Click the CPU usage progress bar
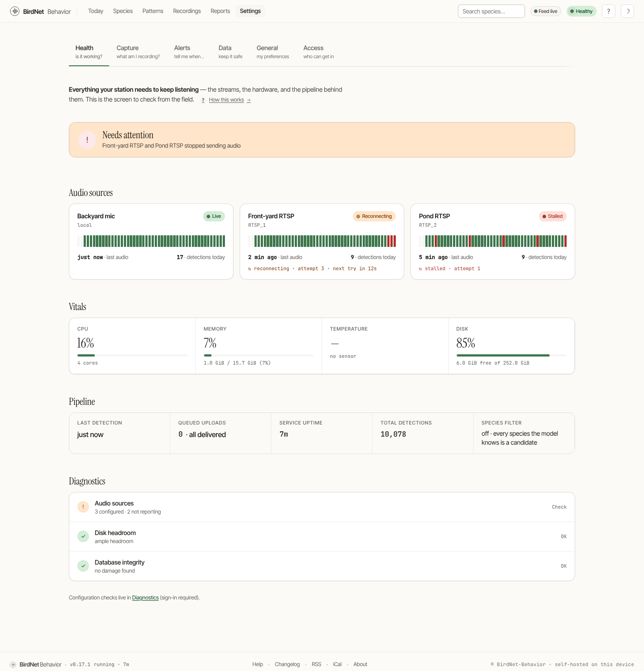The image size is (644, 671). 132,355
